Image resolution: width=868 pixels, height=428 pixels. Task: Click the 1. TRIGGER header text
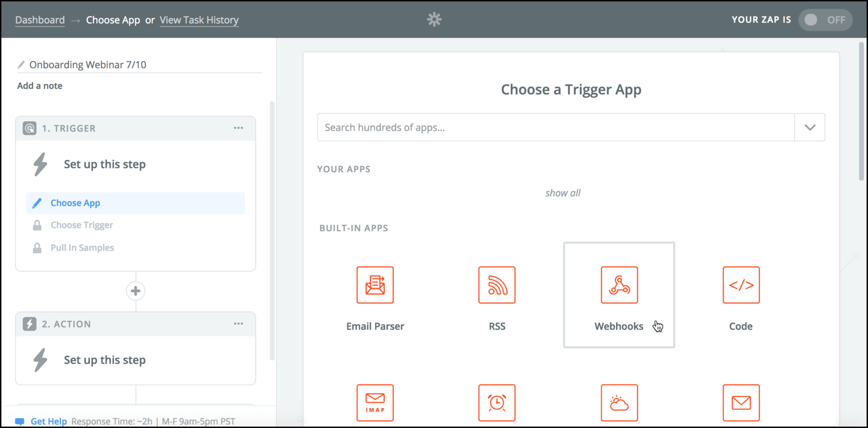point(69,128)
